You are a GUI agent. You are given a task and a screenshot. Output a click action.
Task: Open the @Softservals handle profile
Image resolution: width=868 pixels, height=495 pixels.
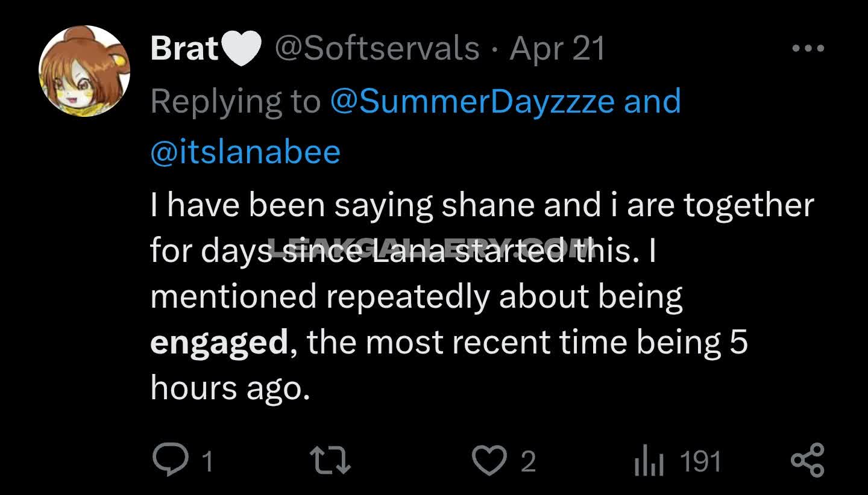pos(377,48)
